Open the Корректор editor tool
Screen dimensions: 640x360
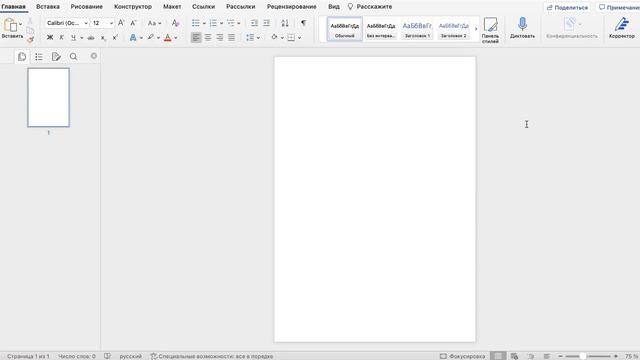tap(622, 28)
